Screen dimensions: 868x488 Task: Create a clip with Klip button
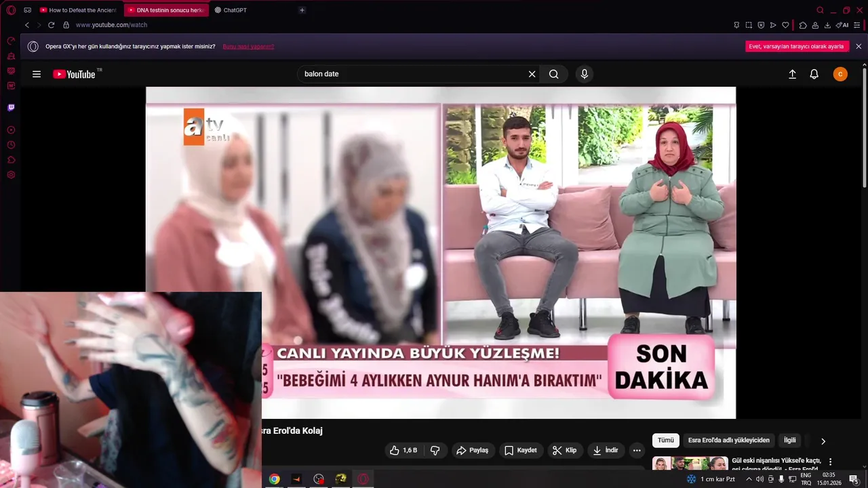click(564, 450)
